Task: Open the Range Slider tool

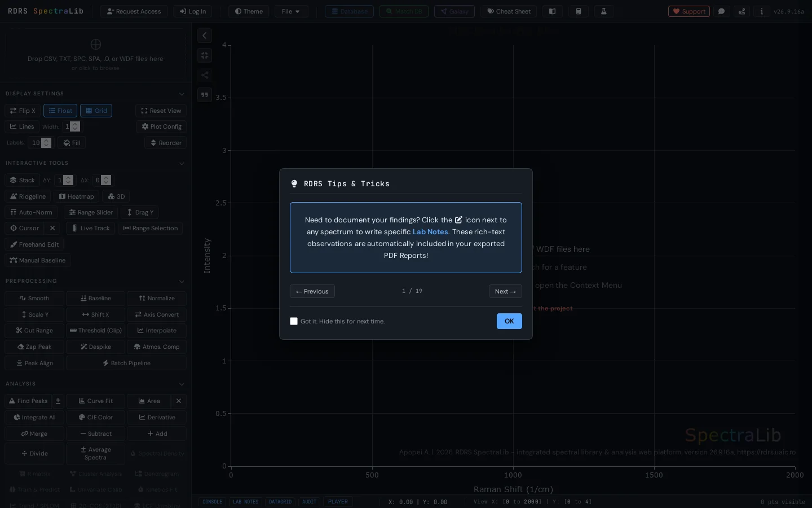Action: click(91, 212)
